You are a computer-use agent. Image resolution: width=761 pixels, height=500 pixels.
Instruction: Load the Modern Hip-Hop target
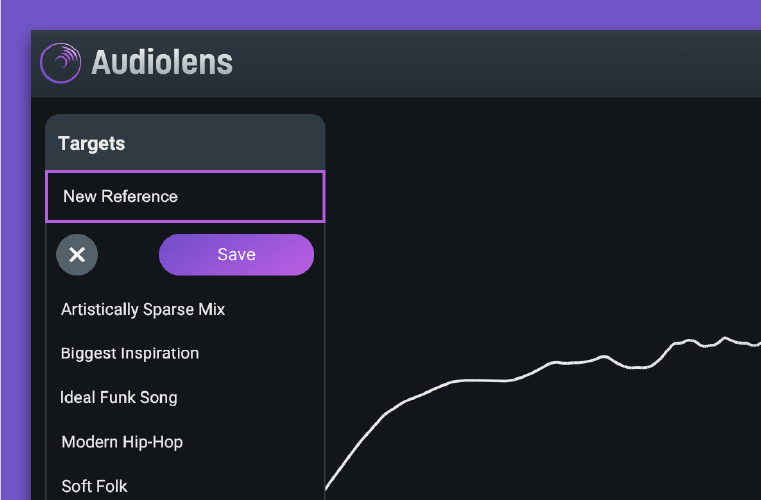pyautogui.click(x=122, y=442)
